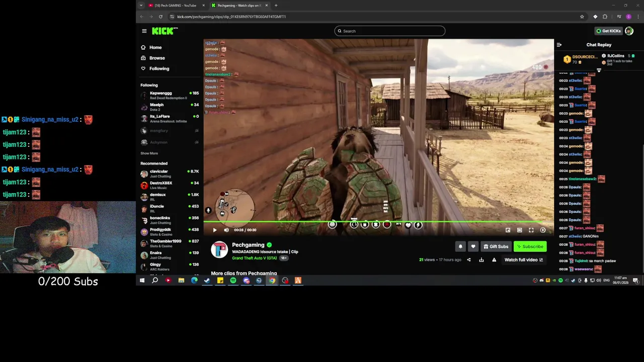644x362 pixels.
Task: Collapse the Chat Replay panel
Action: pyautogui.click(x=559, y=45)
